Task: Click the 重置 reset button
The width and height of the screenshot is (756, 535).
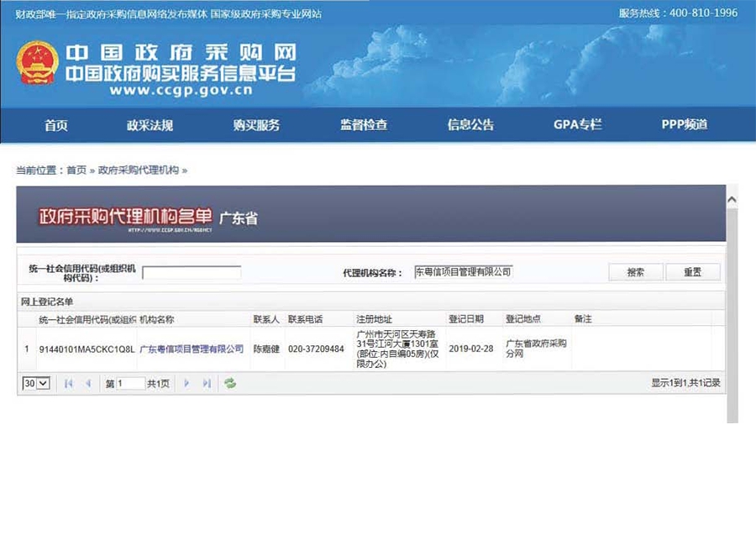Action: (x=692, y=272)
